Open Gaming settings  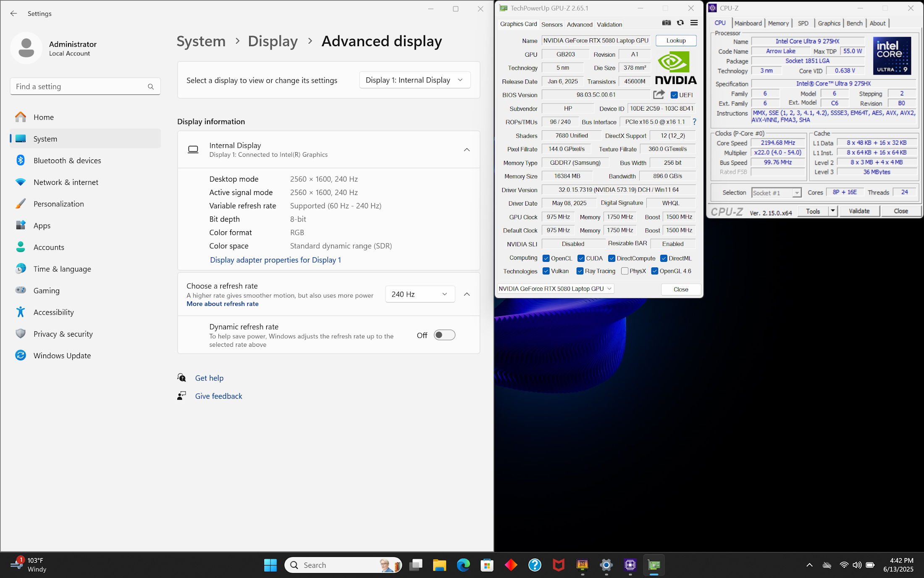click(85, 290)
